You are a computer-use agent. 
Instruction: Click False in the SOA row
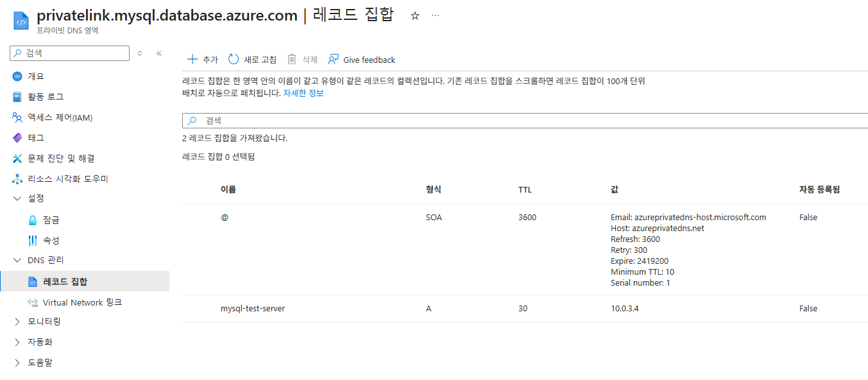[x=808, y=218]
